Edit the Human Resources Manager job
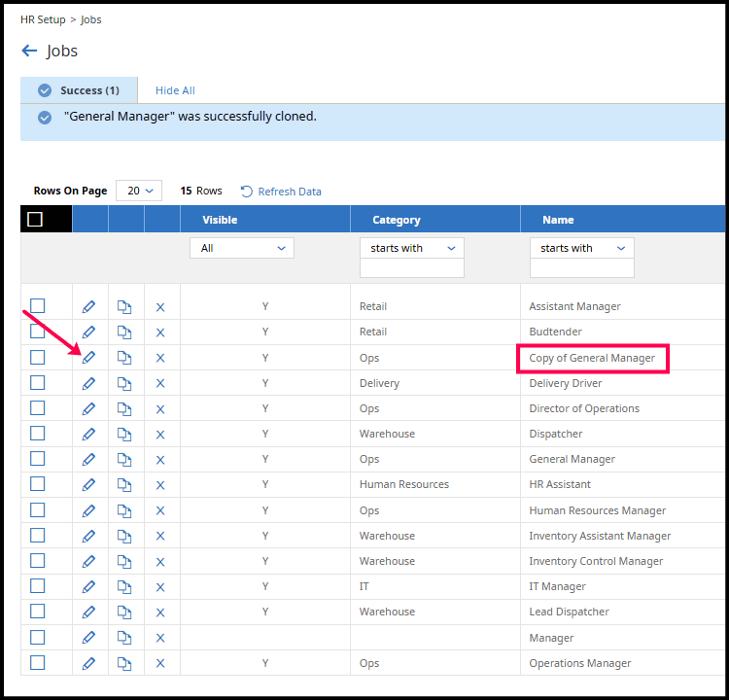Screen dimensions: 729x700 pos(88,510)
